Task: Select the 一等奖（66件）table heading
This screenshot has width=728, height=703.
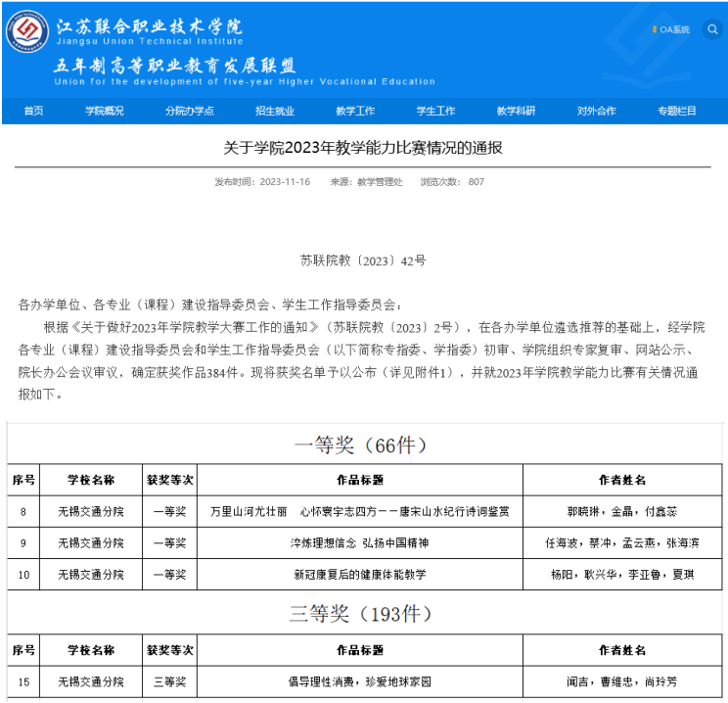Action: pyautogui.click(x=362, y=445)
